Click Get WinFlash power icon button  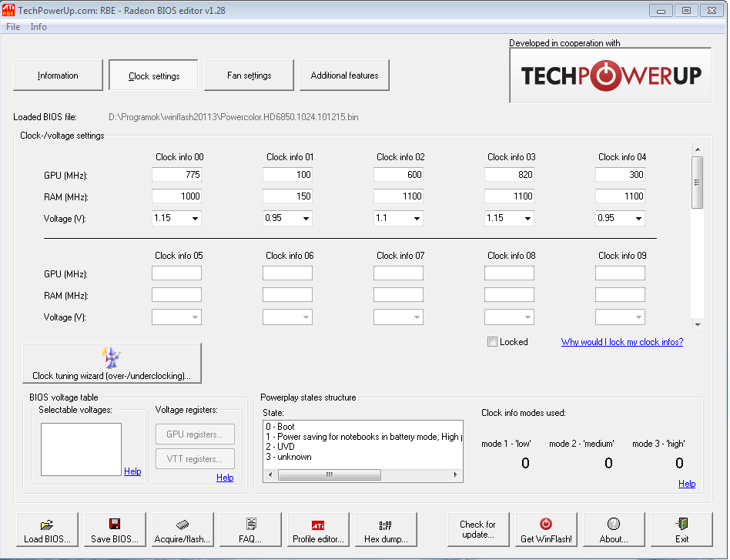point(546,529)
